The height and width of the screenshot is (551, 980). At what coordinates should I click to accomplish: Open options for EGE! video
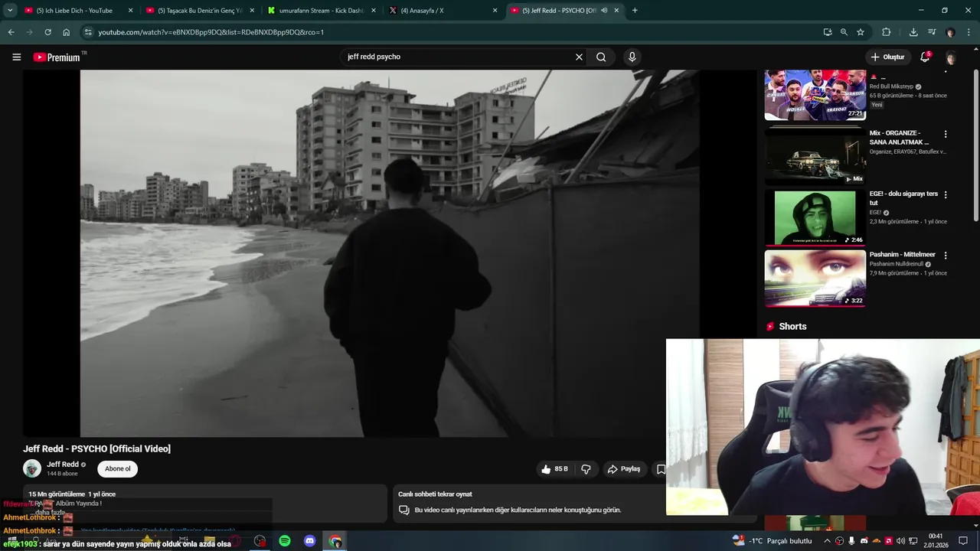point(945,194)
